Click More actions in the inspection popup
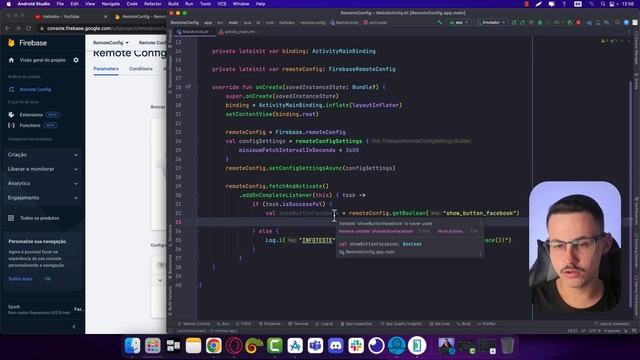The width and height of the screenshot is (640, 360). tap(451, 231)
